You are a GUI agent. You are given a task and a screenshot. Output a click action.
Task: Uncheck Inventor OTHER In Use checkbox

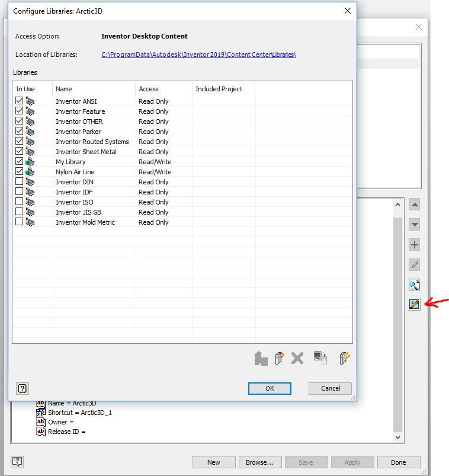coord(19,120)
